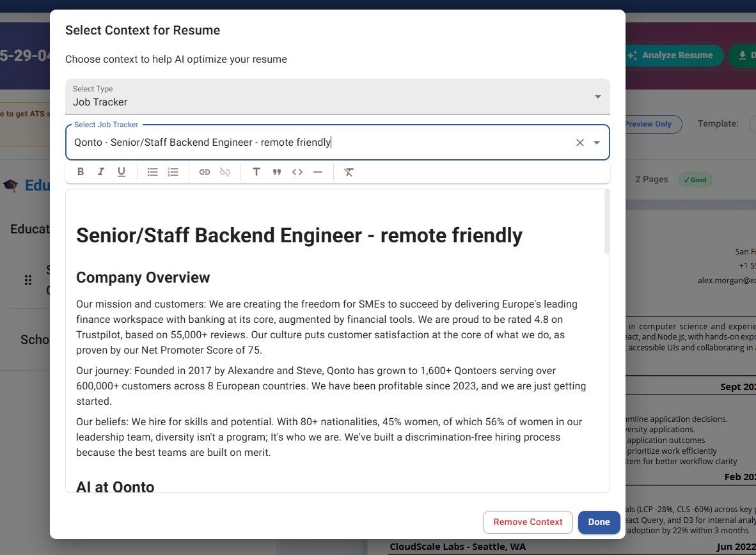Image resolution: width=756 pixels, height=555 pixels.
Task: Click Analyze Resume in the background page
Action: [x=676, y=55]
